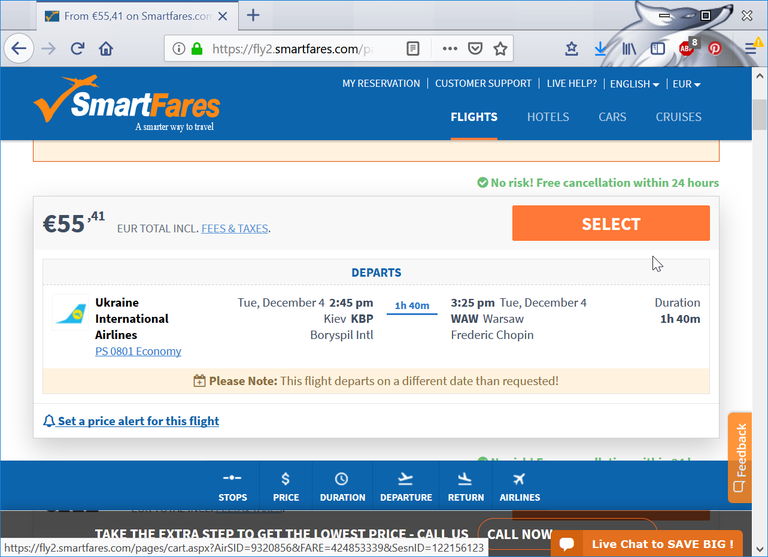
Task: Open the FEES & TAXES link
Action: [x=235, y=229]
